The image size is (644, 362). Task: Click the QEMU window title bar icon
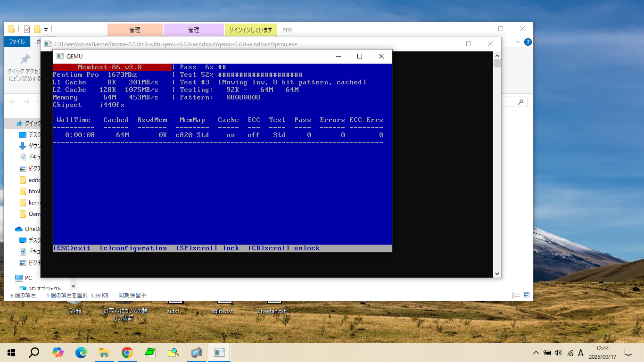[x=60, y=57]
